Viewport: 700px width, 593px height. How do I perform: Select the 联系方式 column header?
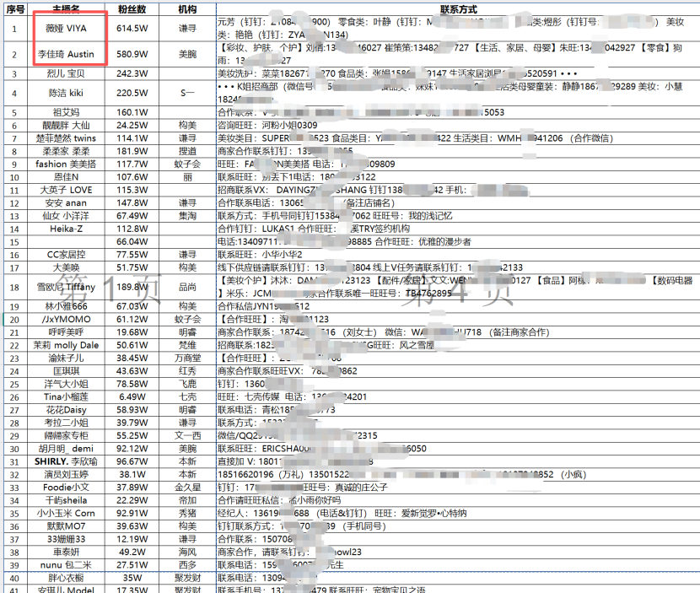click(458, 9)
